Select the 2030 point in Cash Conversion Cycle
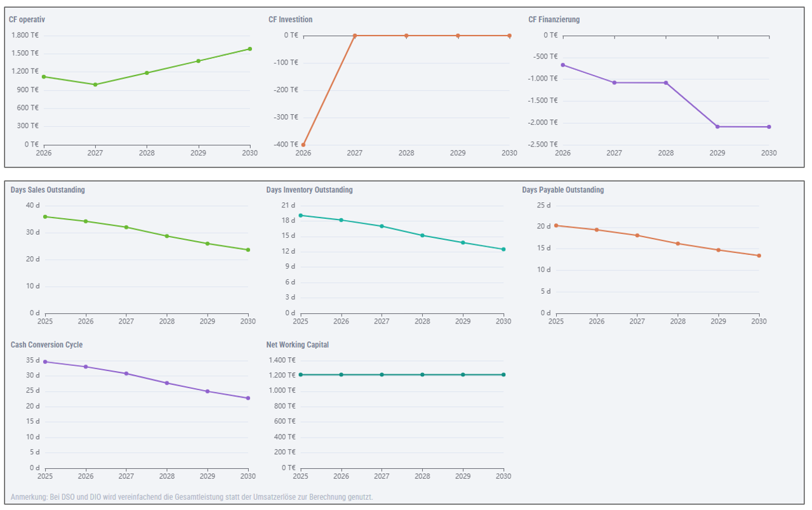The image size is (812, 510). tap(248, 398)
